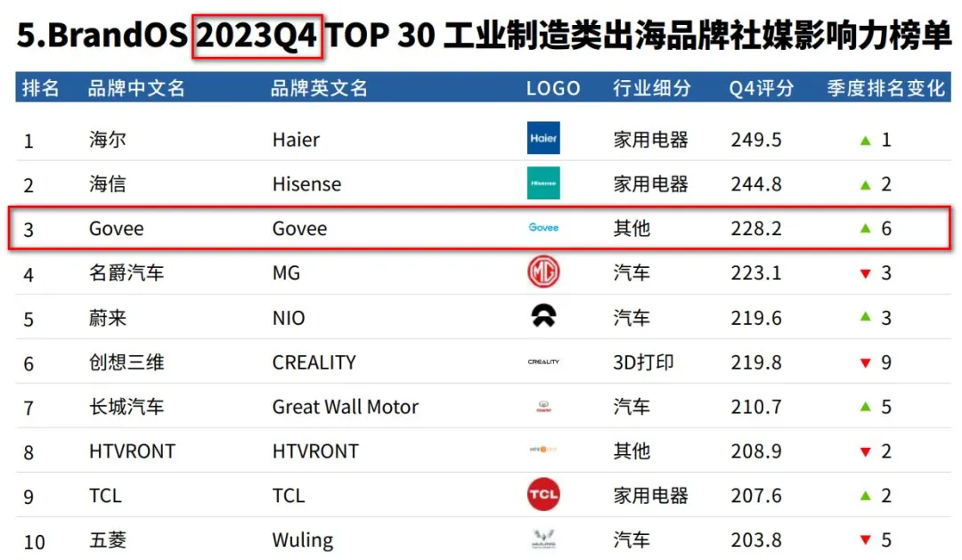Click the red down arrow in MG row
Image resolution: width=962 pixels, height=560 pixels.
point(865,273)
